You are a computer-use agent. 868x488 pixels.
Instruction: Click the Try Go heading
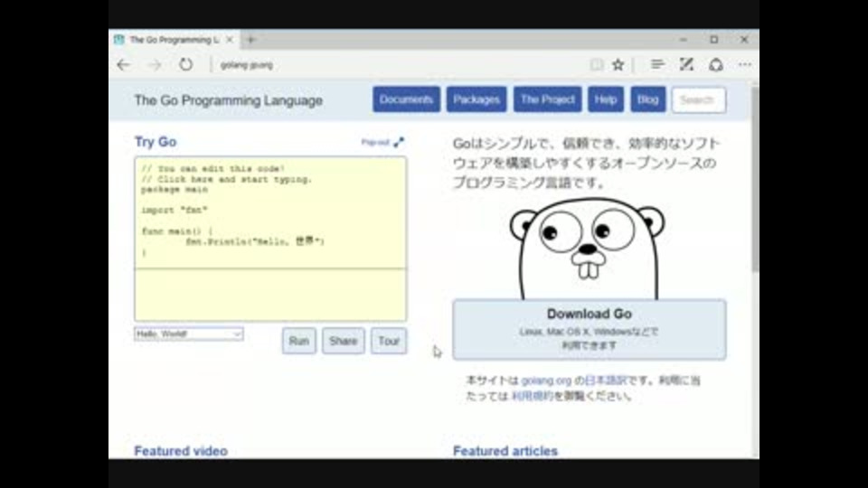click(156, 142)
